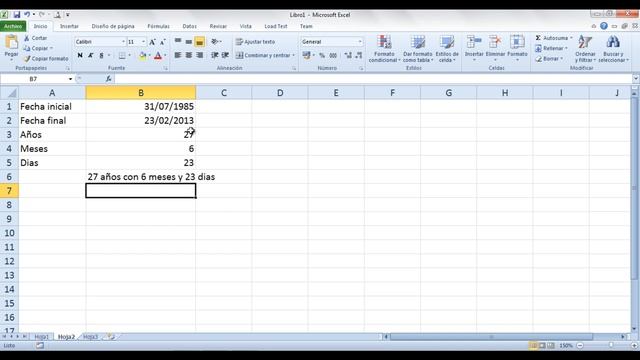
Task: Apply the fill color bucket
Action: coord(142,55)
